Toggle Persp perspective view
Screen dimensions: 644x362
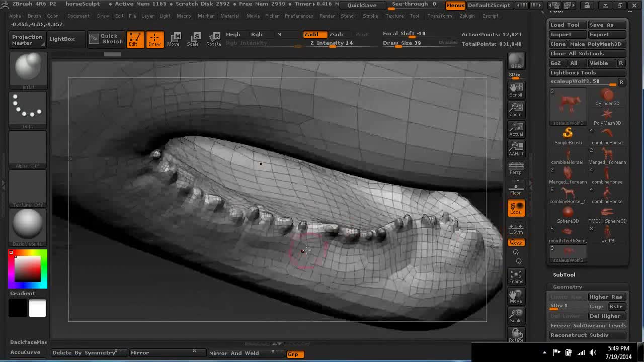[516, 168]
